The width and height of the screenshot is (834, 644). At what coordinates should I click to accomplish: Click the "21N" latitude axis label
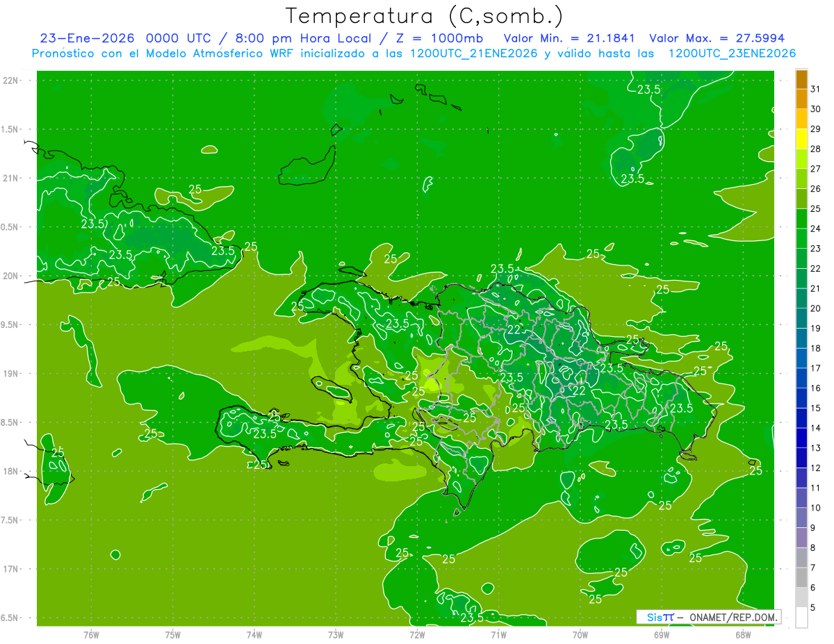point(11,179)
